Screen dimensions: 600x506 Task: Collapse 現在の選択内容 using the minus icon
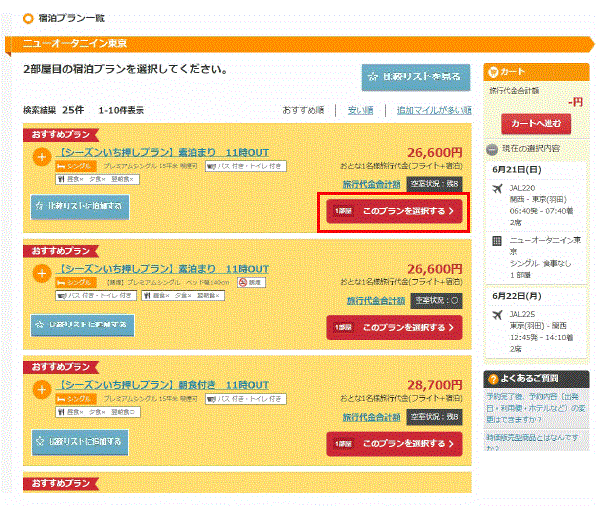click(x=492, y=149)
